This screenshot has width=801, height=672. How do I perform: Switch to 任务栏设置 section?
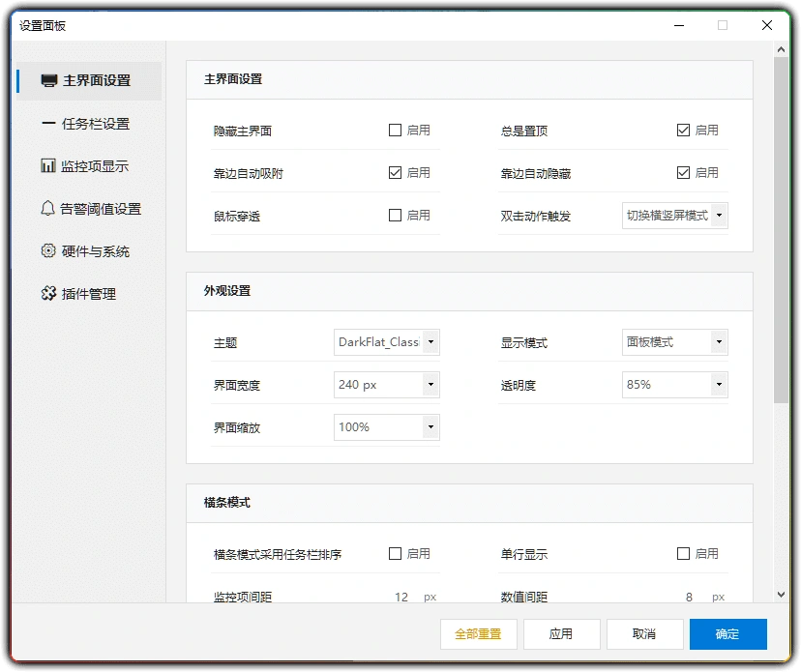[x=89, y=124]
